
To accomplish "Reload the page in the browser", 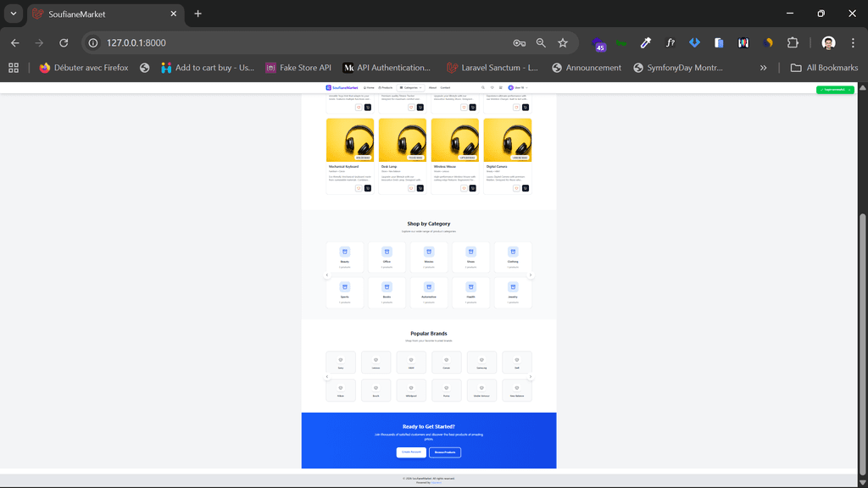I will click(x=64, y=42).
